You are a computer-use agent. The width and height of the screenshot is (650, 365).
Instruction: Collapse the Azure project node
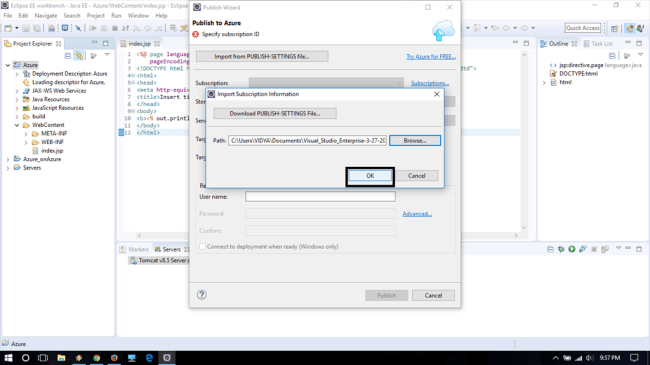coord(8,65)
